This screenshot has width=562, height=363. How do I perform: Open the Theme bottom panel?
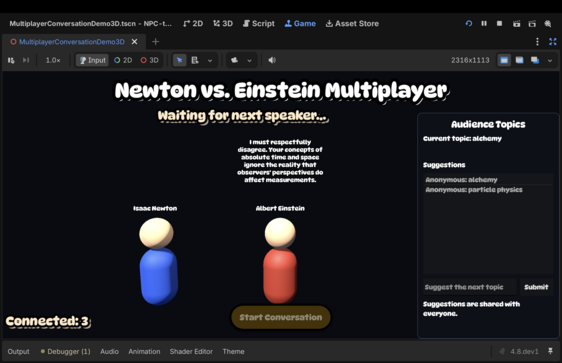(233, 352)
